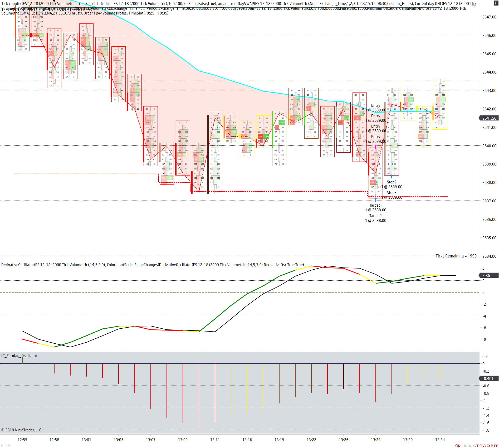Click the 2644.00 price axis label

pyautogui.click(x=489, y=72)
